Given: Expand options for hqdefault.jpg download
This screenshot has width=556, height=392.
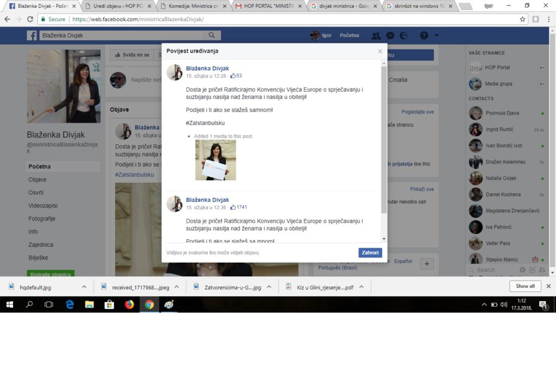Looking at the screenshot, I should point(84,287).
